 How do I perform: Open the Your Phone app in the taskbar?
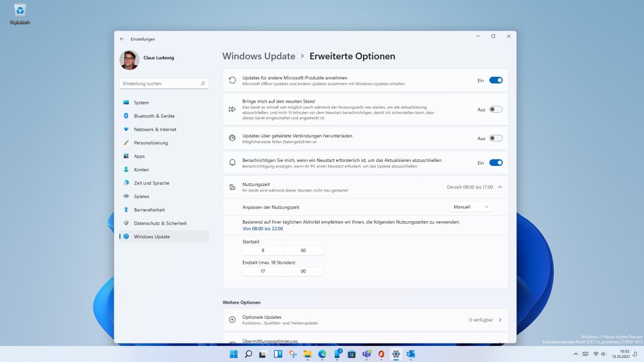[x=337, y=354]
